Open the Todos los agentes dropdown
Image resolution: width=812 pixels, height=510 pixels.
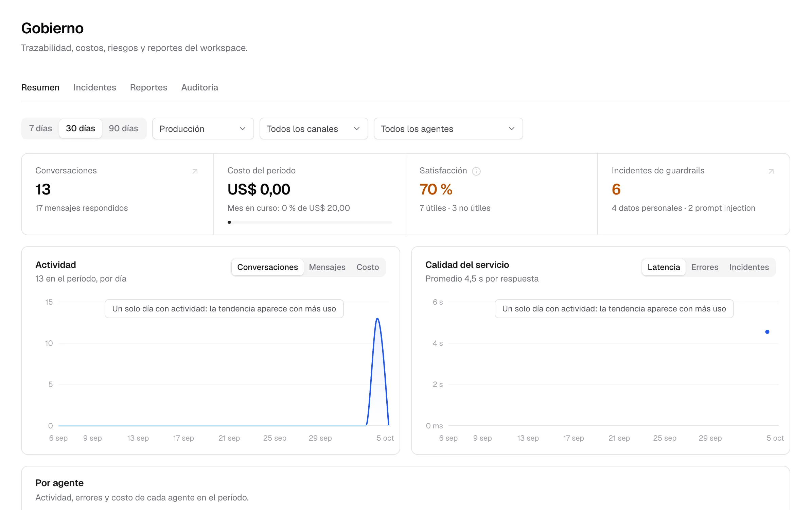coord(448,129)
